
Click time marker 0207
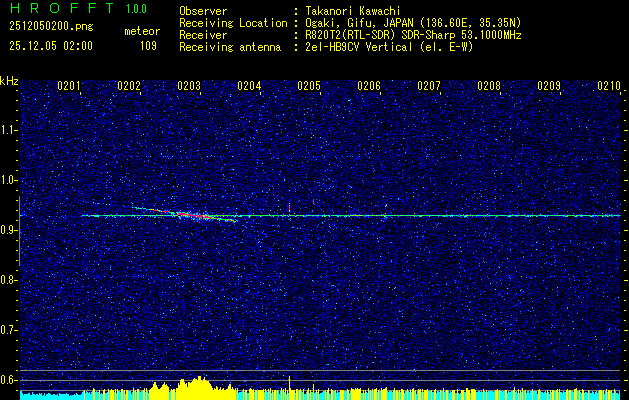point(428,85)
